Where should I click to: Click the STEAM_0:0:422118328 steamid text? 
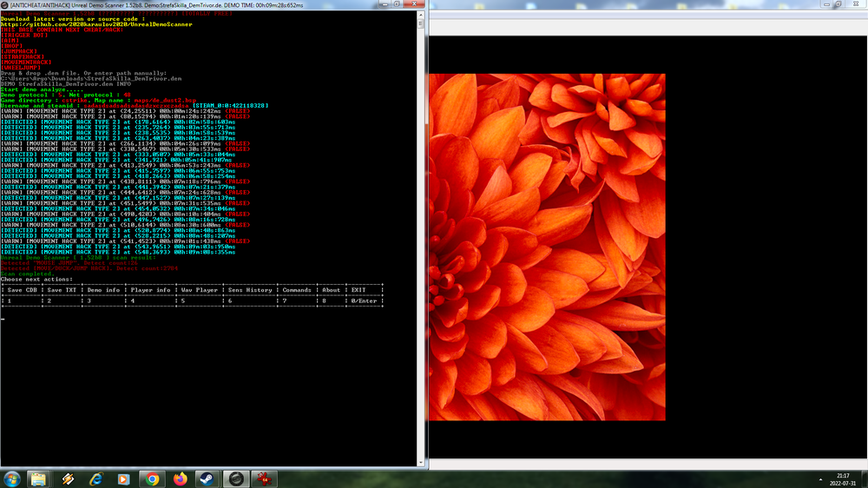click(230, 106)
